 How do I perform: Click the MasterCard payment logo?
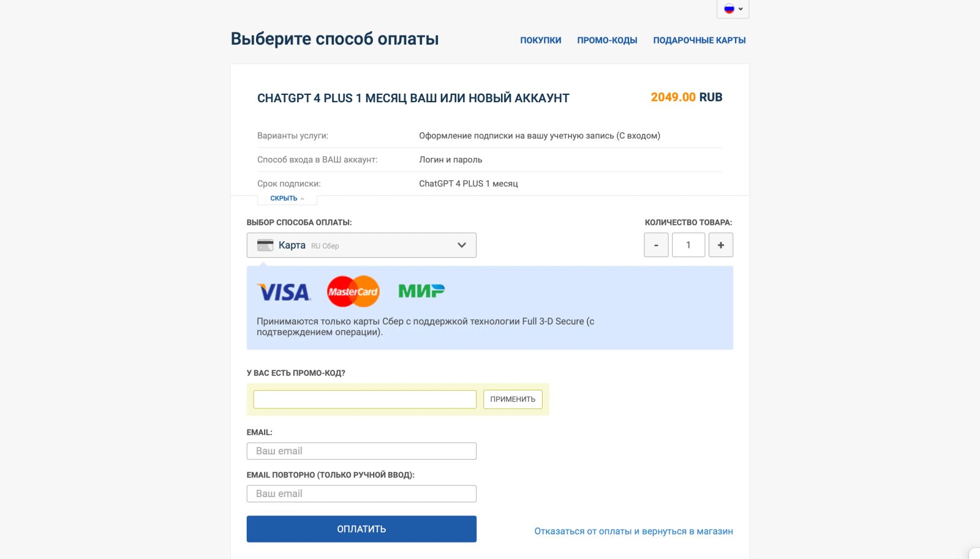click(x=353, y=292)
